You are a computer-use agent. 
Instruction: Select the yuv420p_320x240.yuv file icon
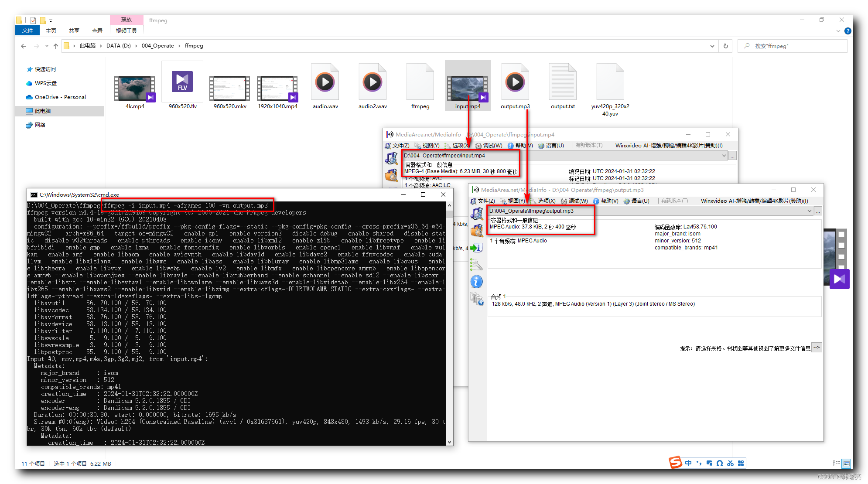(x=610, y=82)
